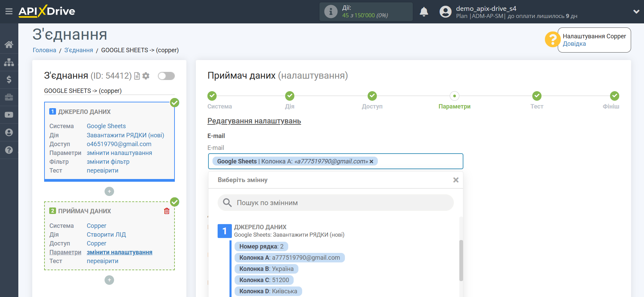Click ДЖЕРЕЛО ДАНИХ block header
The image size is (644, 297).
[85, 112]
